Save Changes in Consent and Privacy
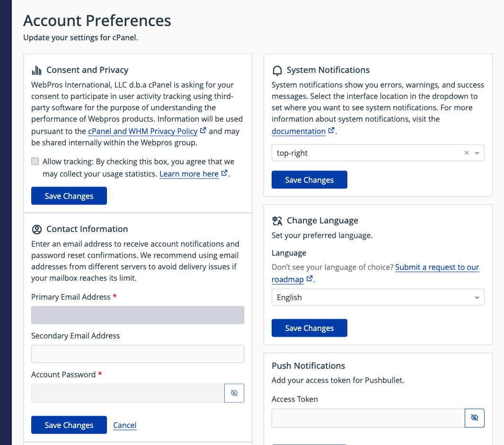504x445 pixels. pos(69,196)
